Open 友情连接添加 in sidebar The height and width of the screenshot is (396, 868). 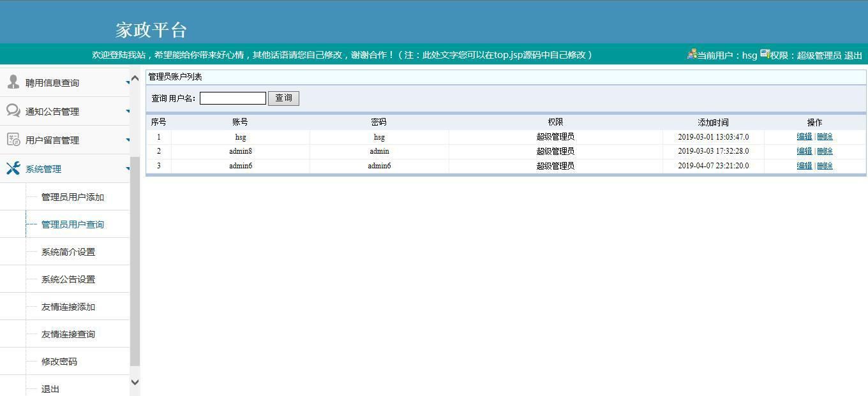(68, 307)
